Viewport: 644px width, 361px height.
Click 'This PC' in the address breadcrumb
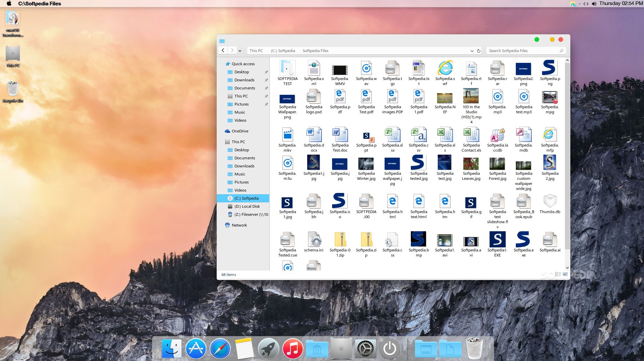256,51
